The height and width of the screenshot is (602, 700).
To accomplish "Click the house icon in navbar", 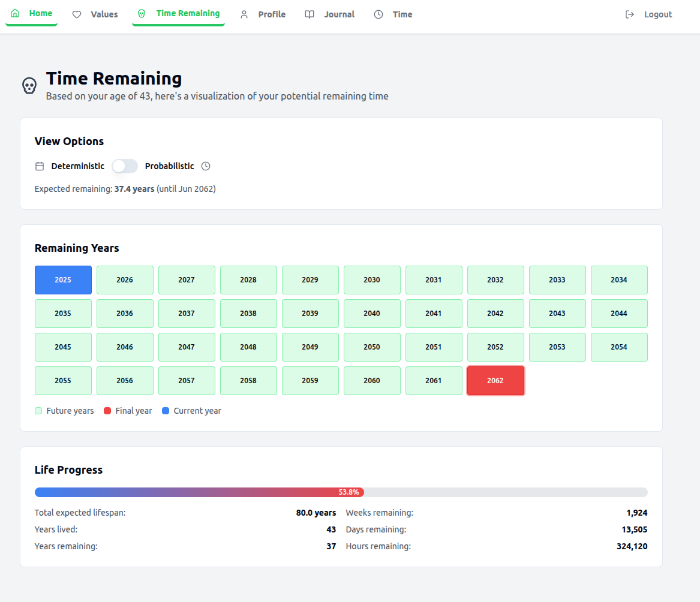I will (15, 13).
